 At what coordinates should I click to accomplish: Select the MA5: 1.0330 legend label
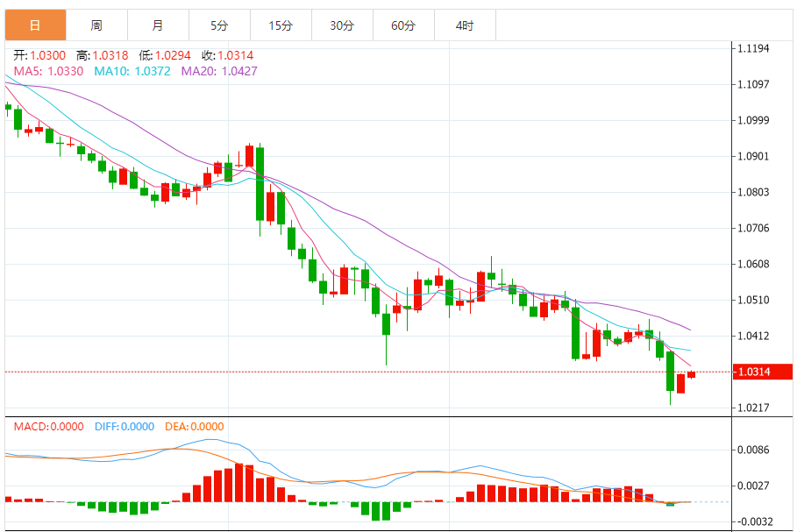[48, 71]
